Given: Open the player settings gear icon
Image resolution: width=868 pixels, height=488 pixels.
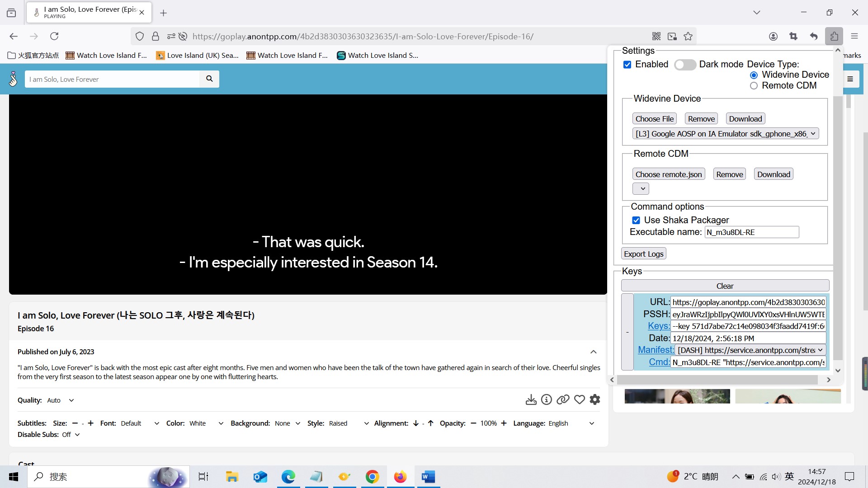Looking at the screenshot, I should [x=595, y=399].
